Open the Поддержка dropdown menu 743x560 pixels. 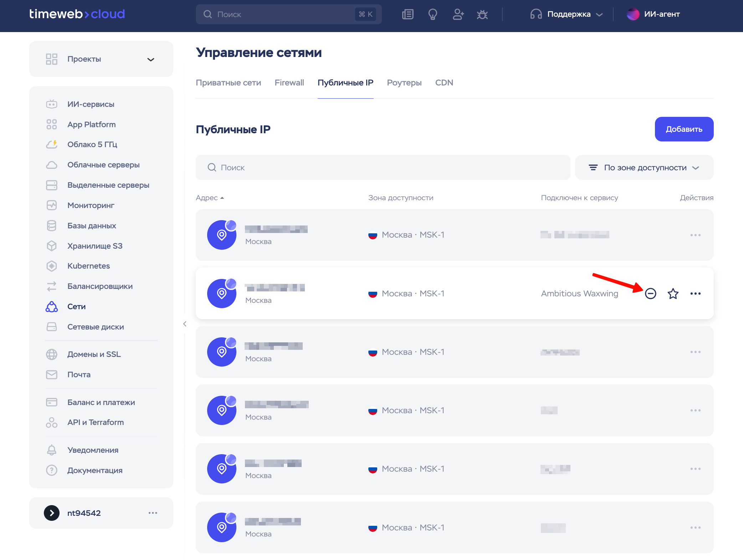point(566,14)
